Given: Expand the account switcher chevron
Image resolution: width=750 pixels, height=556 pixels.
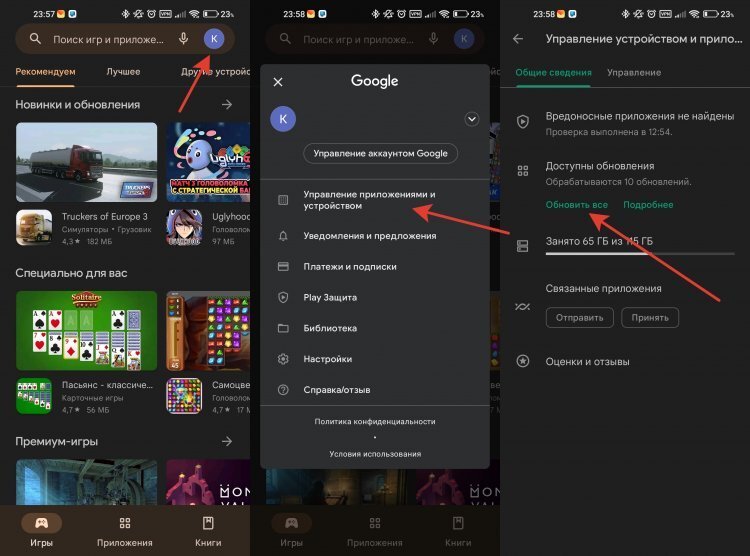Looking at the screenshot, I should 472,119.
